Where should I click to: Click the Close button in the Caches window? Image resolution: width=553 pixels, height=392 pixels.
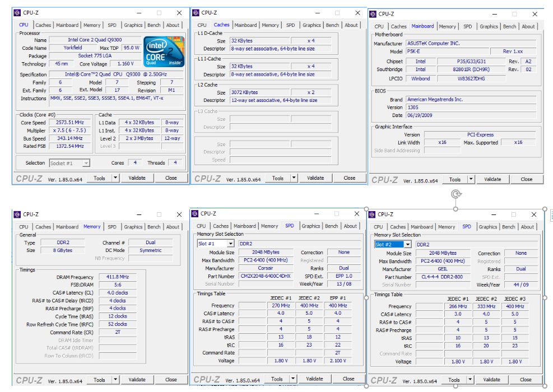(350, 178)
